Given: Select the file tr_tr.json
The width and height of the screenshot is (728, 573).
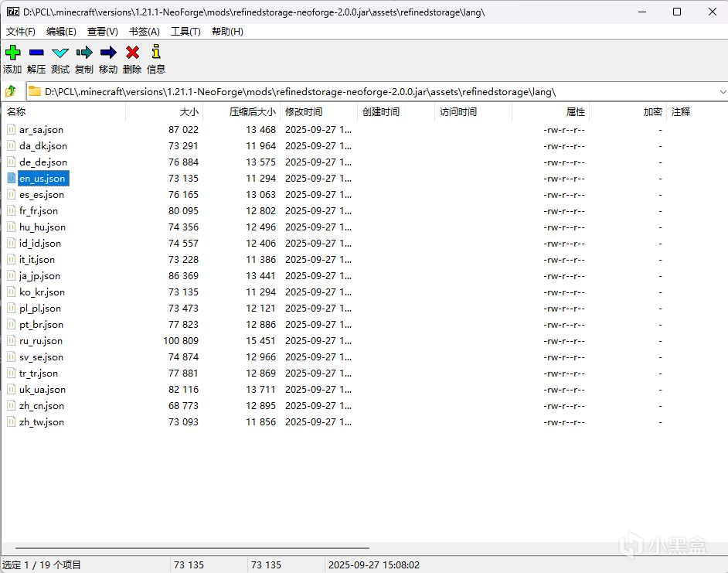Looking at the screenshot, I should [x=39, y=373].
